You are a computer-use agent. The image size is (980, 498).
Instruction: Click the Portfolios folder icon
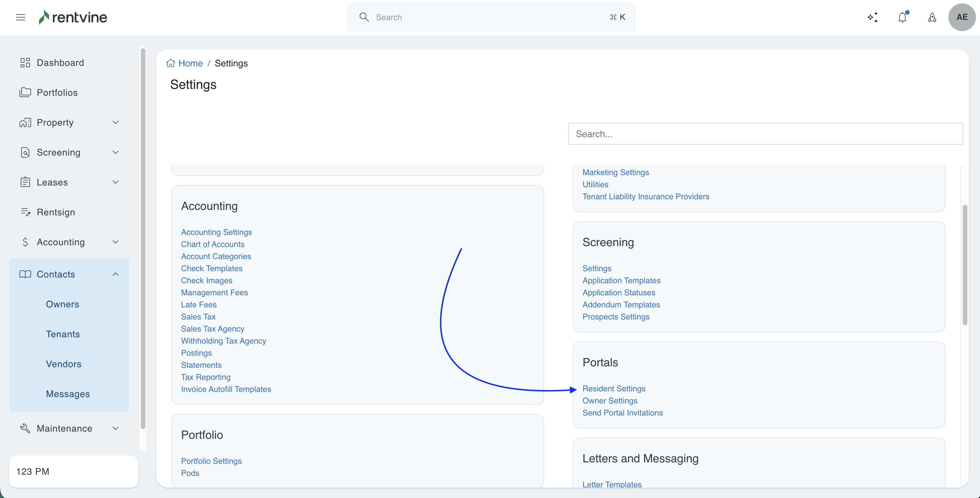click(x=25, y=93)
